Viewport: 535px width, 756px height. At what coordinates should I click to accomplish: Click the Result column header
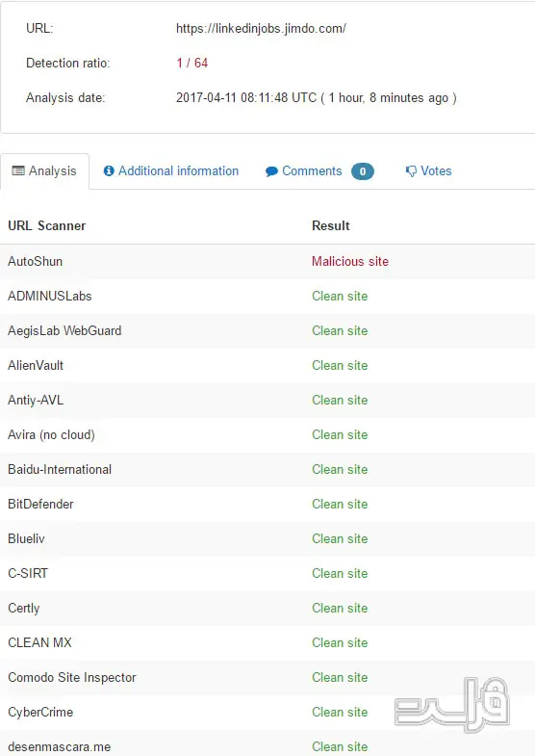[331, 225]
